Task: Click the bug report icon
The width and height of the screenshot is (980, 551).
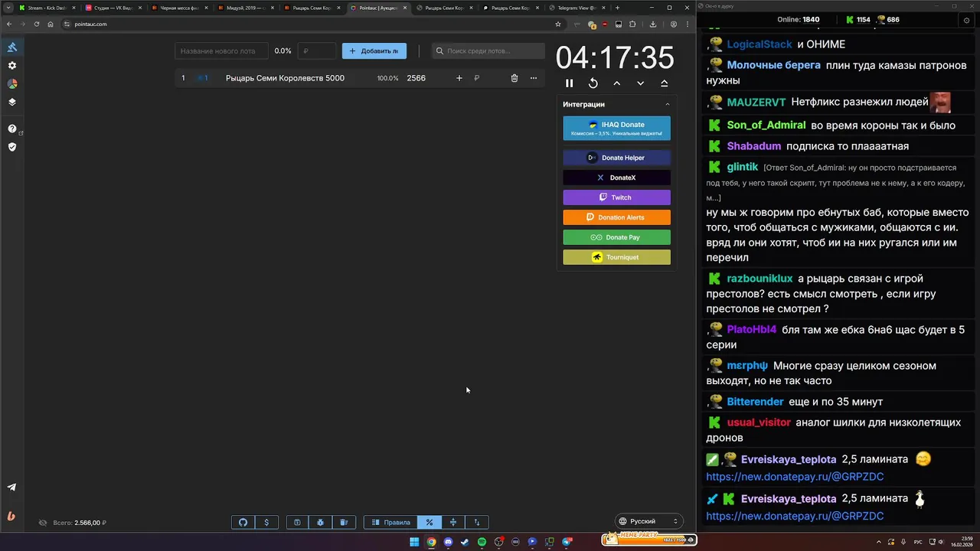Action: pyautogui.click(x=320, y=523)
